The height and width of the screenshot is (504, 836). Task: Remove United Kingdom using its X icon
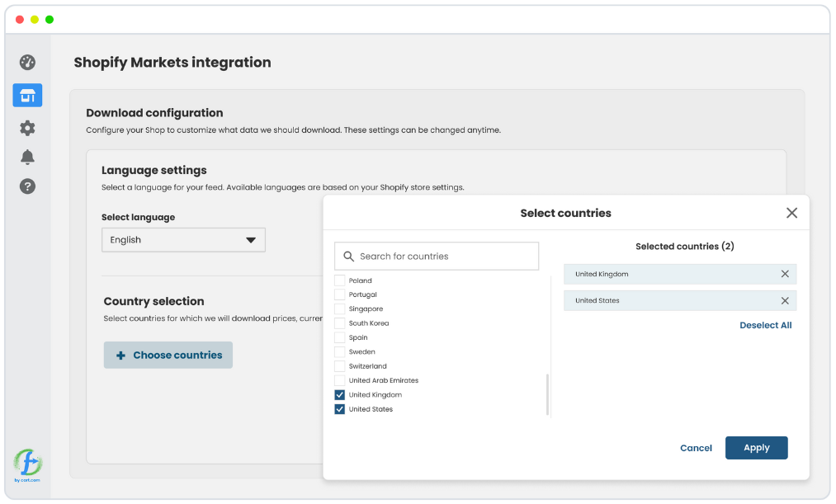click(784, 274)
